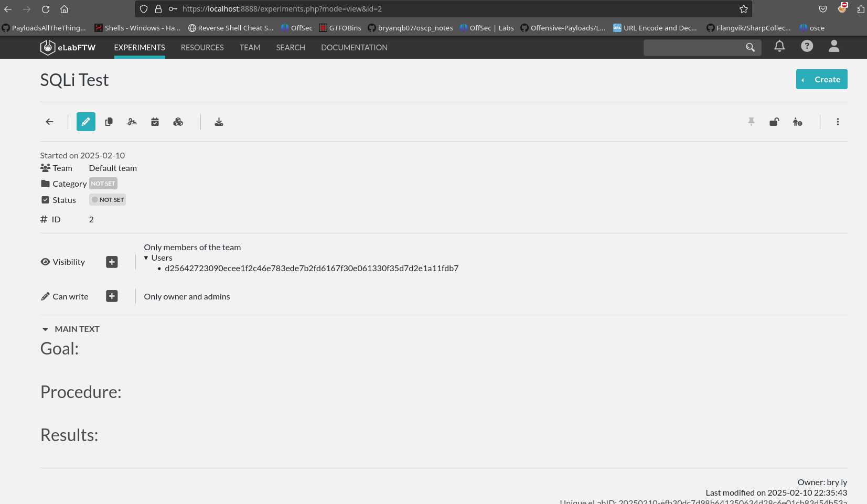This screenshot has width=867, height=504.
Task: Click the 'Default team' value
Action: (x=113, y=168)
